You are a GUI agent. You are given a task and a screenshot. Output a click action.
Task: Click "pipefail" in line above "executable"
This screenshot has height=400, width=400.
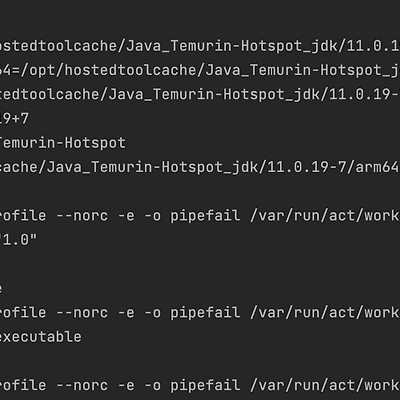[205, 313]
